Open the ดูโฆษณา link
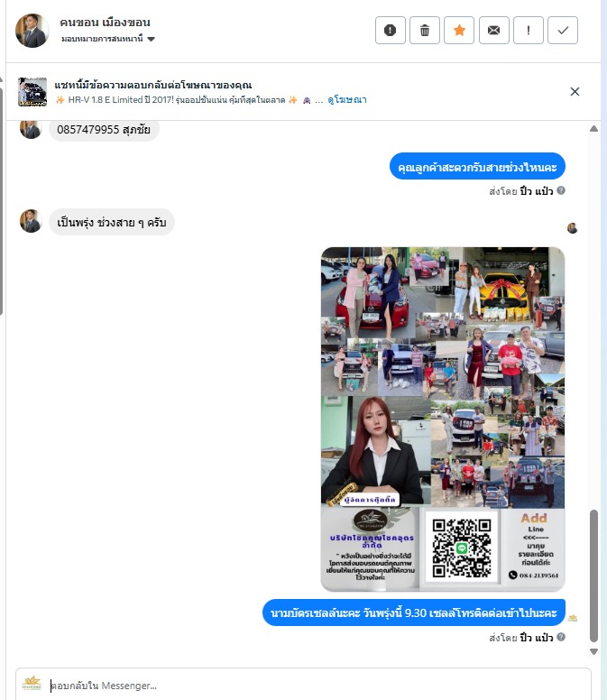Screen dimensions: 607x700 347,100
